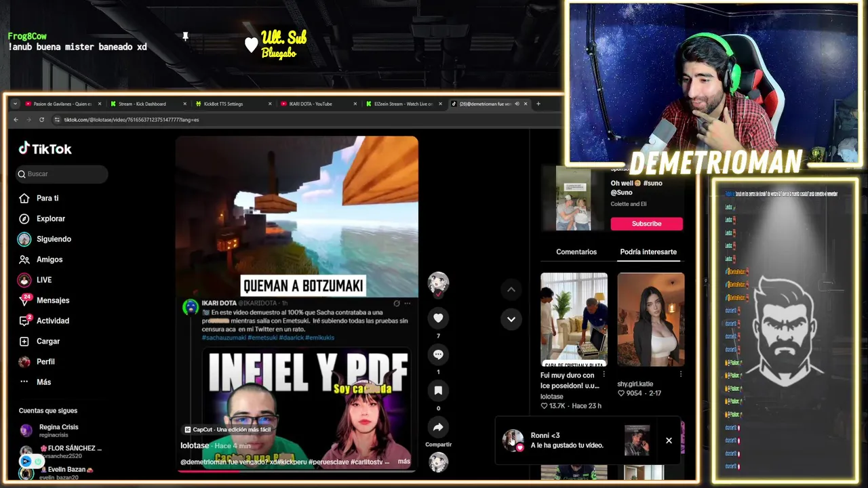This screenshot has width=868, height=488.
Task: Open the Ice Poseidon suggested video thumbnail
Action: (x=574, y=319)
